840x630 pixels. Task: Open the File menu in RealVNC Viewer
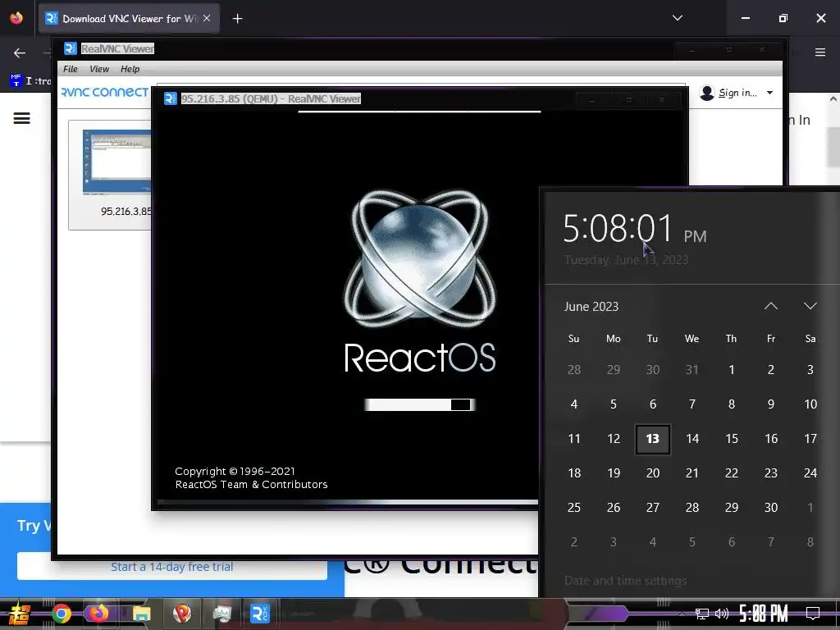tap(71, 69)
